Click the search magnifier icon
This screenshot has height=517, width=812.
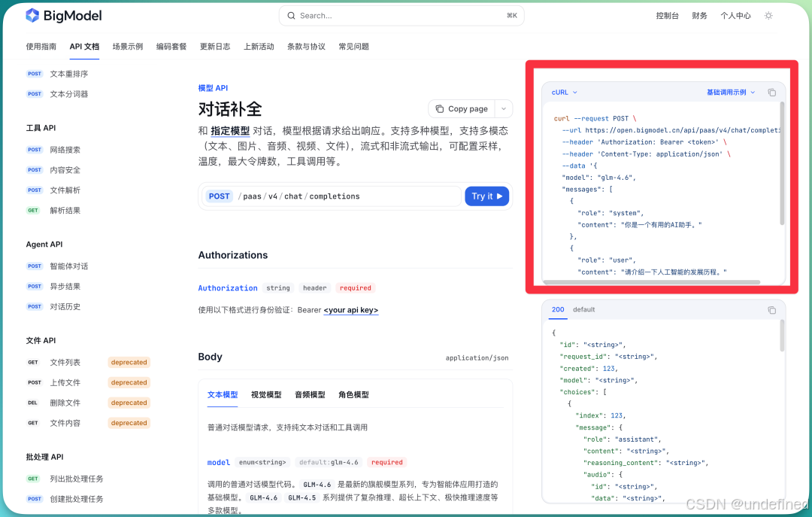pyautogui.click(x=292, y=16)
